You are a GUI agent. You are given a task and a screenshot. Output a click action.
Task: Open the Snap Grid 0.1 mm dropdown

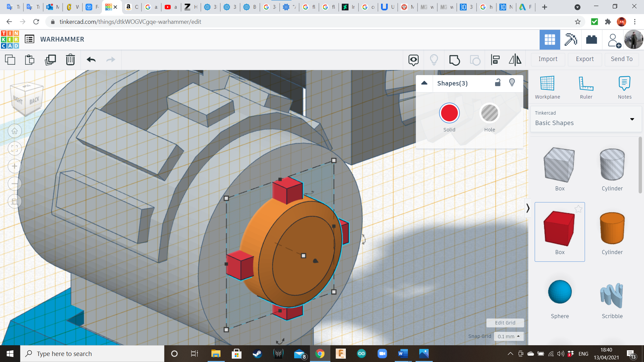point(508,336)
